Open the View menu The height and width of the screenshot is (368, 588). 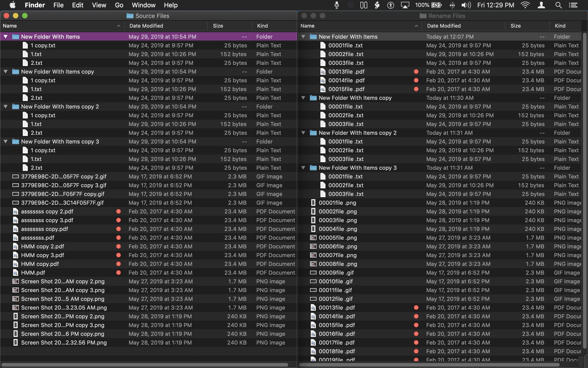click(x=99, y=5)
